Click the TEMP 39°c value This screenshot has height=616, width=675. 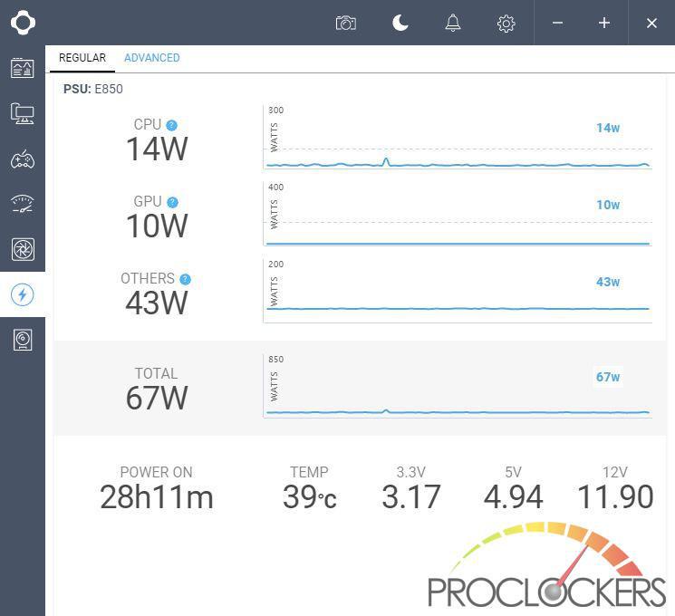point(310,497)
